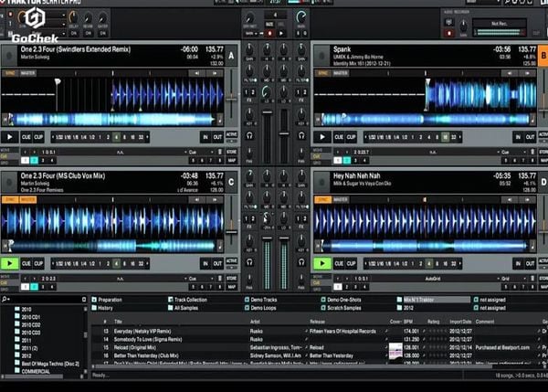Toggle headphone cue for mixer channel B
548x392 pixels.
301,135
